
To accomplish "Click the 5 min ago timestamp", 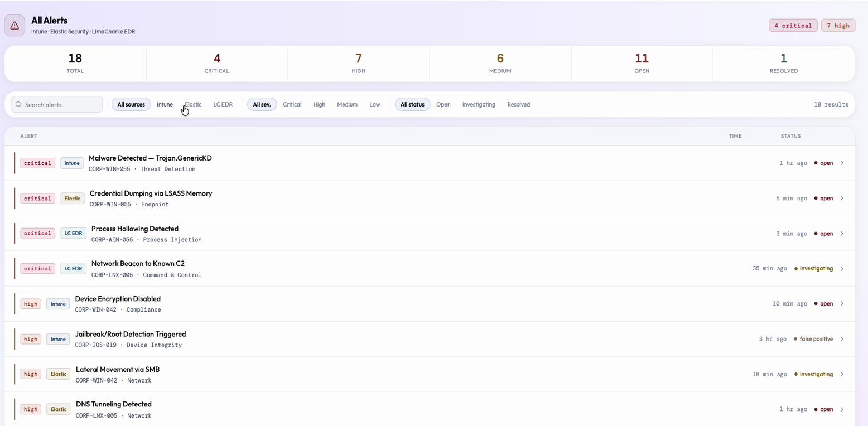I will (792, 199).
